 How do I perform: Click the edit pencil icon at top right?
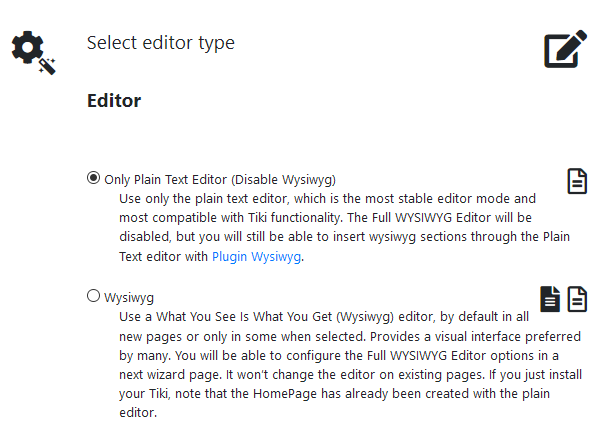coord(565,50)
